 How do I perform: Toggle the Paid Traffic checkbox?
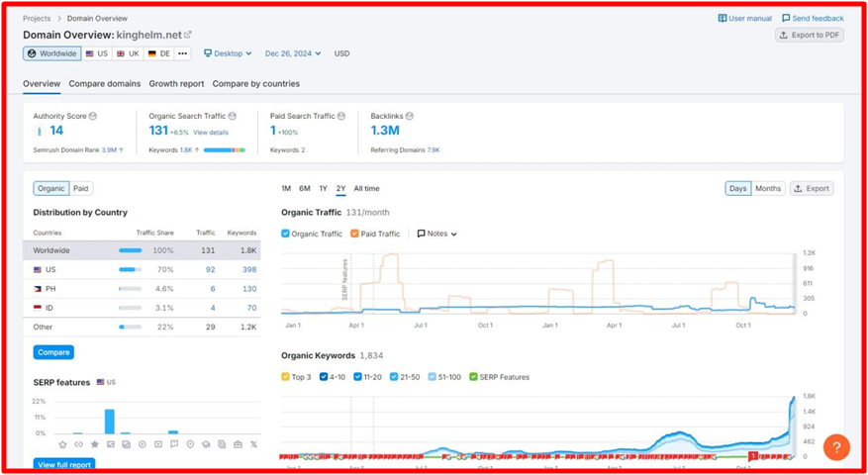[x=355, y=234]
